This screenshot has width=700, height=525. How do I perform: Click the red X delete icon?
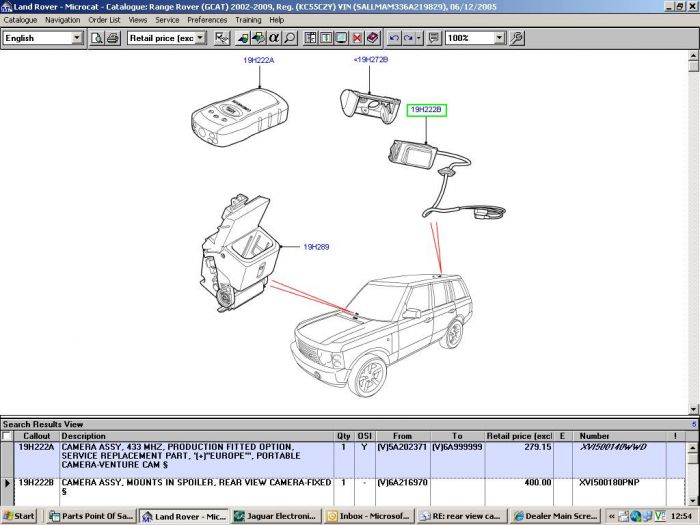357,38
